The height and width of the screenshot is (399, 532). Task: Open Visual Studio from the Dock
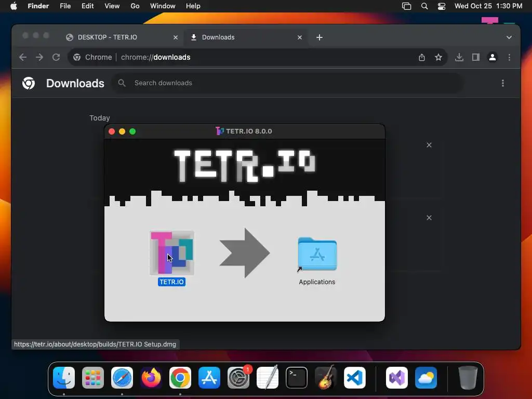pos(397,378)
